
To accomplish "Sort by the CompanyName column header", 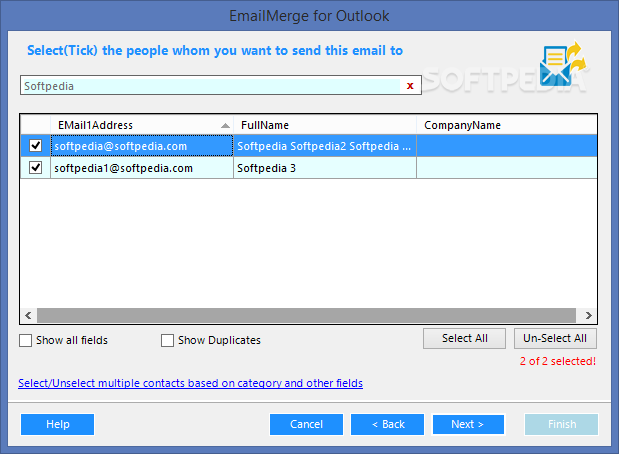I will click(x=507, y=125).
